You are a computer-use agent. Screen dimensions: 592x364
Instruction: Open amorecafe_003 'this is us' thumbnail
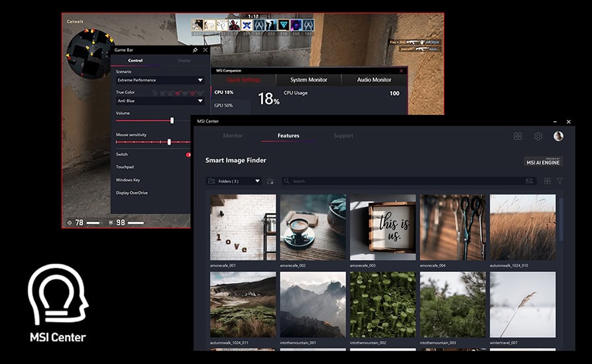click(x=383, y=227)
